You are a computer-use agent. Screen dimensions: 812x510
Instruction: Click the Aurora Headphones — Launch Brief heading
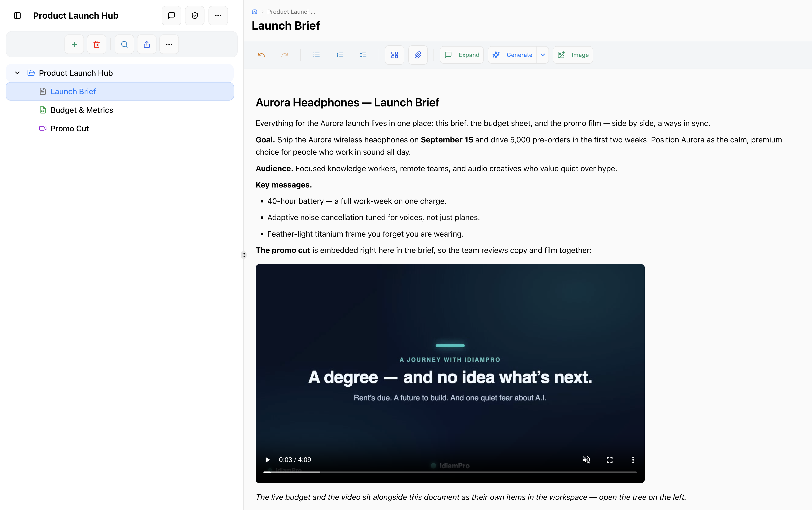click(347, 103)
